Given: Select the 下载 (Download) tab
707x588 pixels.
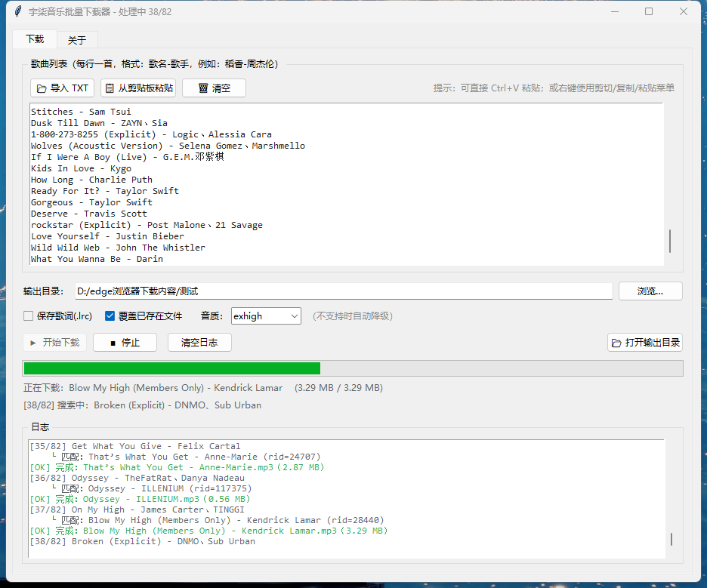Looking at the screenshot, I should pyautogui.click(x=35, y=39).
